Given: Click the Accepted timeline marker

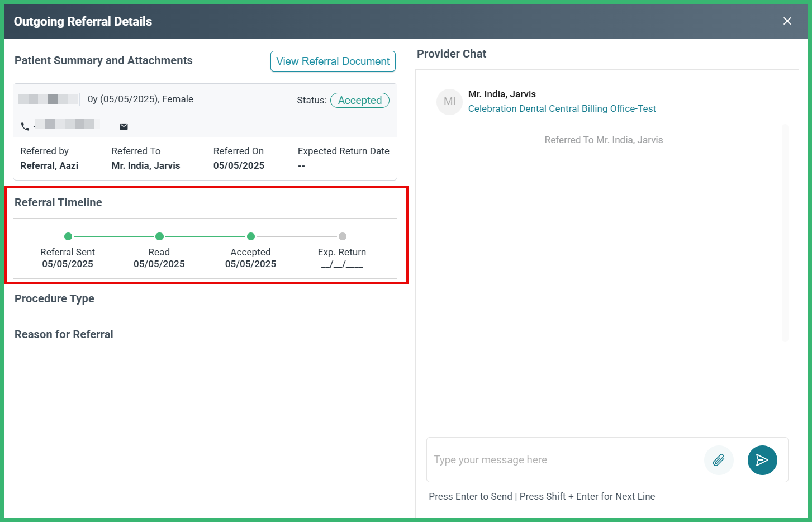Looking at the screenshot, I should [250, 236].
